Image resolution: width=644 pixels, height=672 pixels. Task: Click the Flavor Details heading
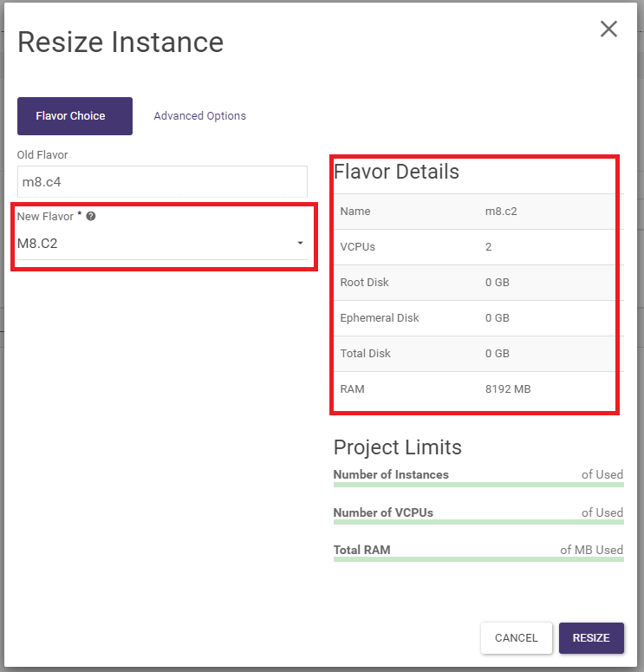pyautogui.click(x=396, y=172)
